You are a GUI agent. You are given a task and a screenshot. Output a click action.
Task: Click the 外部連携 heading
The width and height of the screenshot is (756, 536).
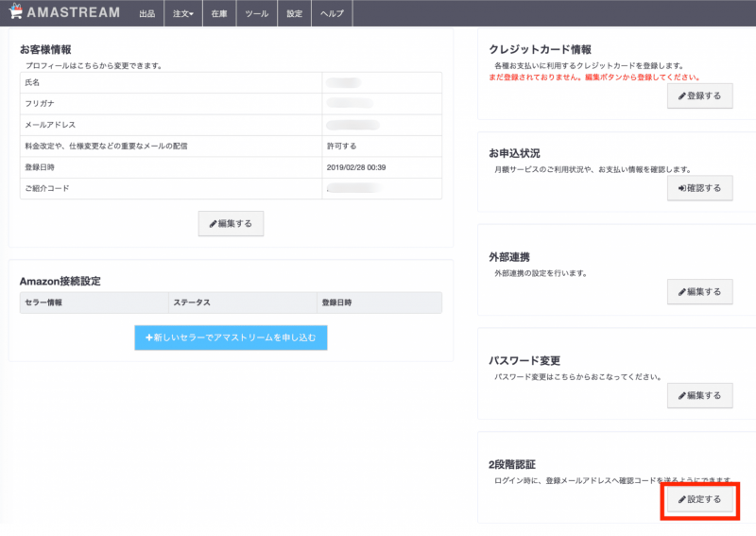click(509, 257)
